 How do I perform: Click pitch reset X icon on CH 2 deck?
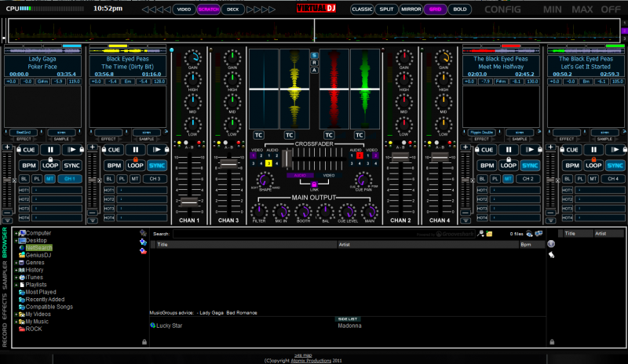[473, 180]
